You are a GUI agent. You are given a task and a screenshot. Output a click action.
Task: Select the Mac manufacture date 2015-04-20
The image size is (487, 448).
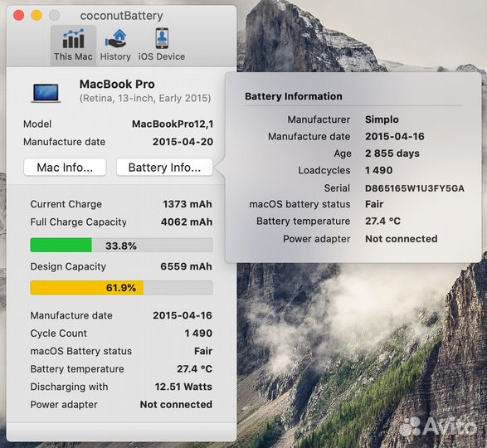coord(183,142)
